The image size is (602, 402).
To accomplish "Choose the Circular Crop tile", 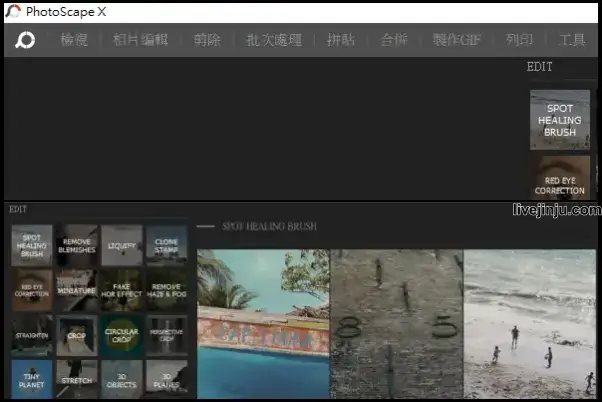I will point(122,335).
